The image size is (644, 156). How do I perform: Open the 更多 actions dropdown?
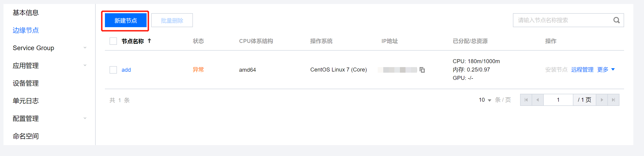click(x=606, y=69)
